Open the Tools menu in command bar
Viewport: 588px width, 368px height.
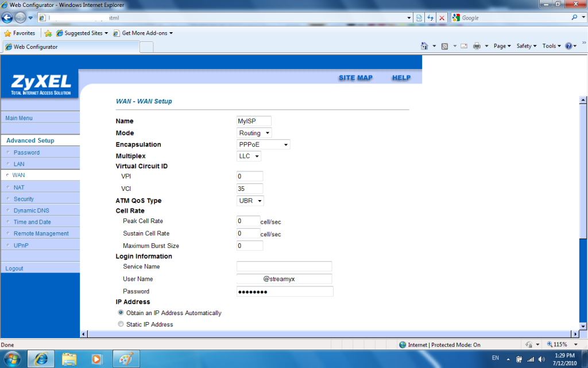551,46
